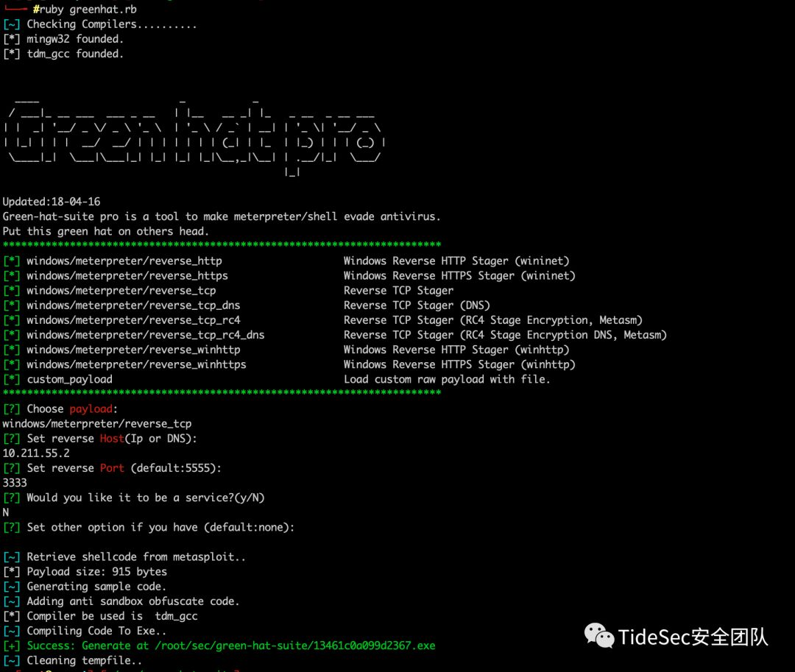Click 'Generating sample code.' line
Viewport: 795px width, 672px height.
tap(96, 586)
